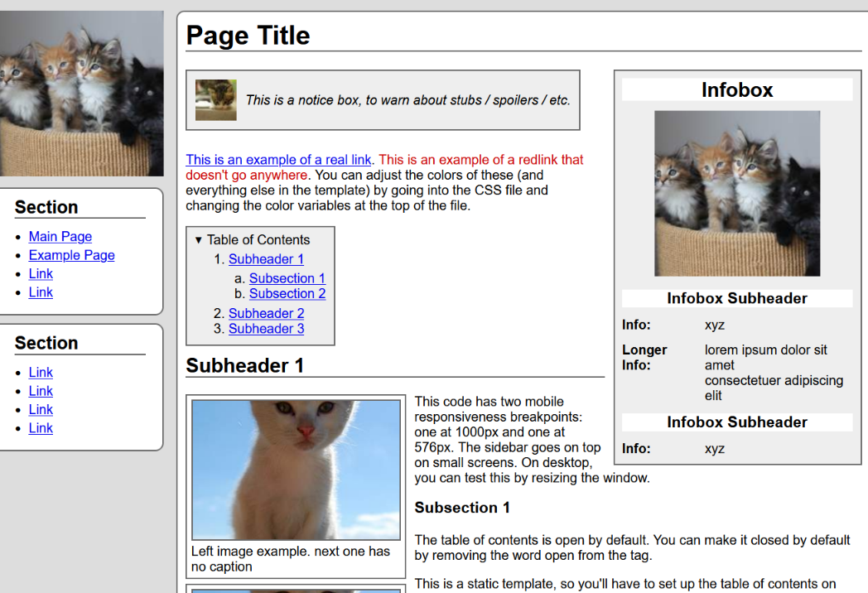Click the Longer Info label in infobox
This screenshot has height=593, width=868.
(x=644, y=358)
